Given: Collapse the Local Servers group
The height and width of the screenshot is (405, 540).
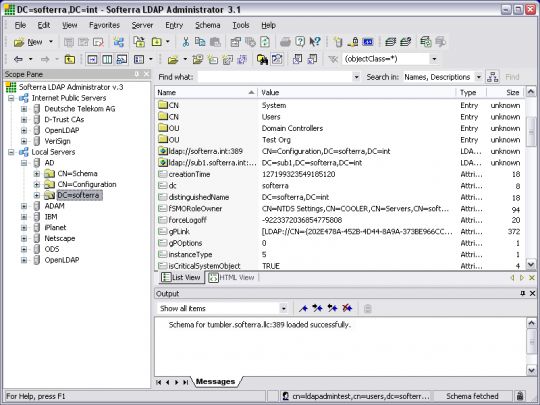Looking at the screenshot, I should 11,152.
